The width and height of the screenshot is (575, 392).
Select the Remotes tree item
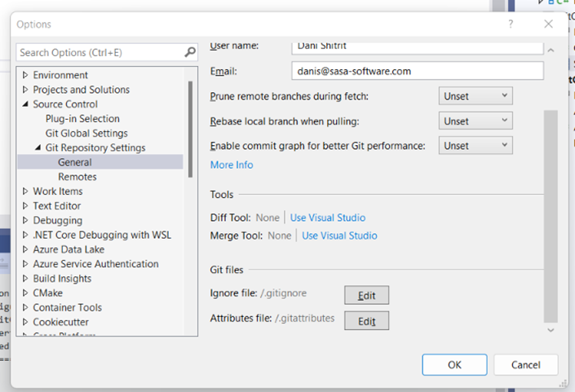[77, 177]
